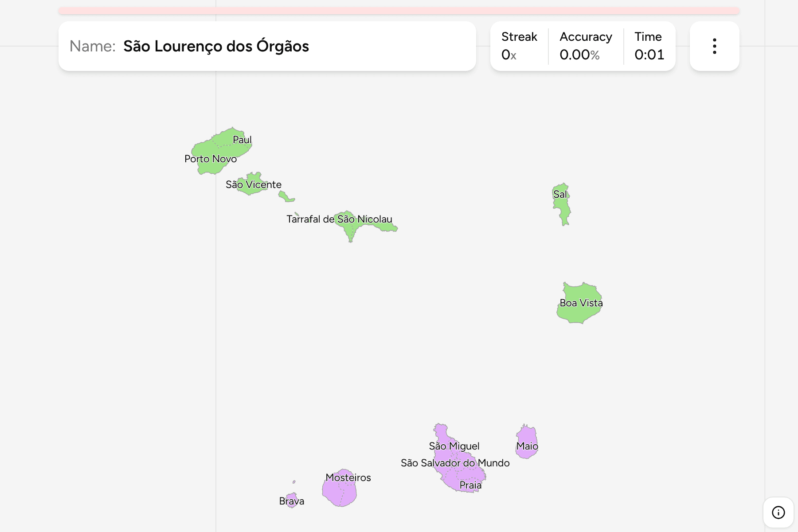Select the Brava island
This screenshot has height=532, width=798.
tap(292, 501)
